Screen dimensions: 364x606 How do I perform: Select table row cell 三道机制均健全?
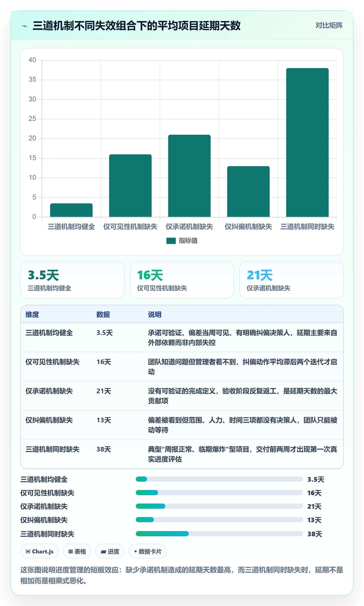[x=49, y=333]
